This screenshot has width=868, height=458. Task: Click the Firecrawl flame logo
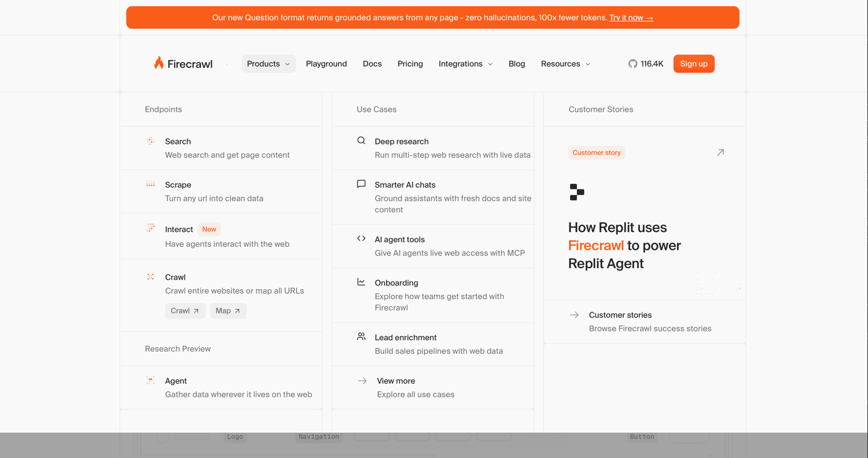159,63
